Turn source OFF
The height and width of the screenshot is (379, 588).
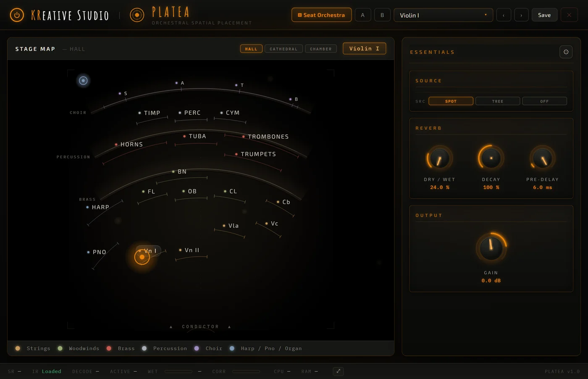(x=544, y=101)
